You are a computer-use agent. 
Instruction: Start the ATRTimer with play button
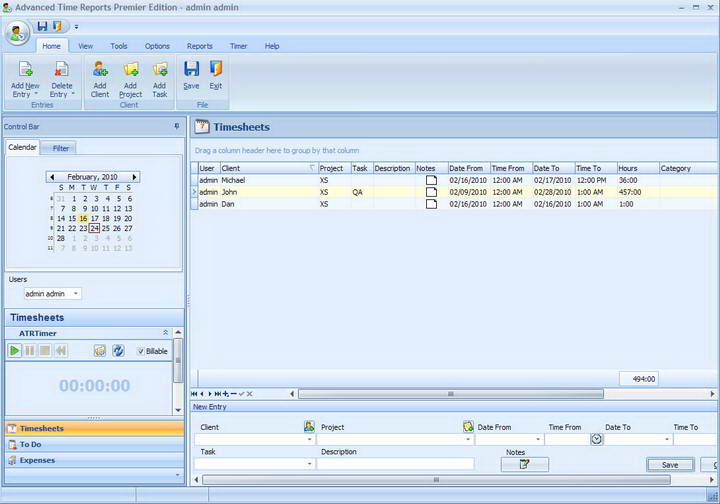[15, 351]
